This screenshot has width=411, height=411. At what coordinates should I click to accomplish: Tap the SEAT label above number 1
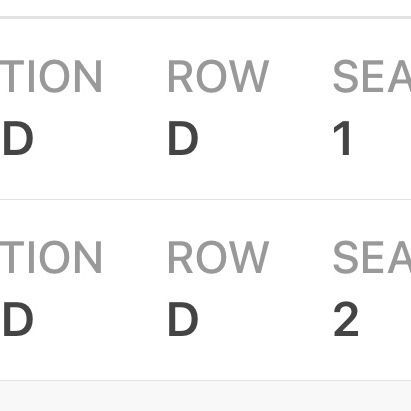click(x=372, y=76)
